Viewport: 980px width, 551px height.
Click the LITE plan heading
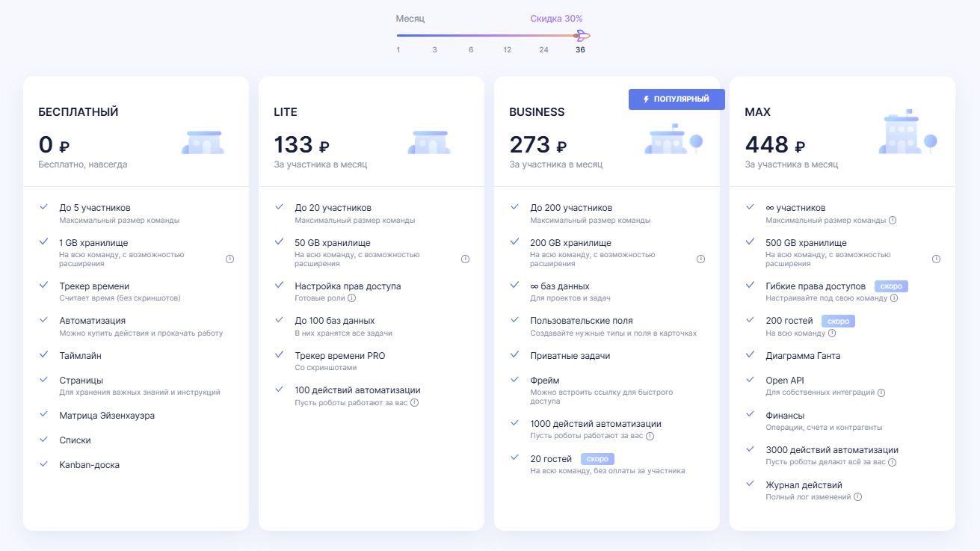click(286, 112)
